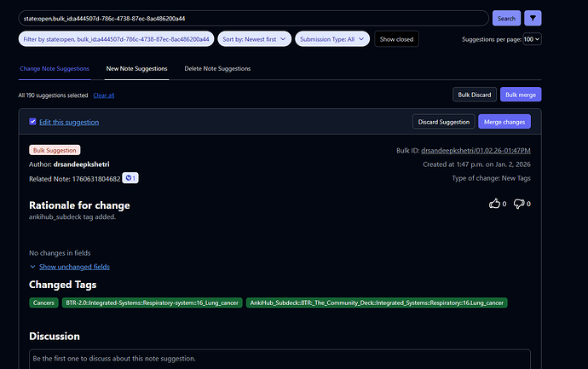The width and height of the screenshot is (588, 369).
Task: Expand Show unchanged fields
Action: point(74,267)
